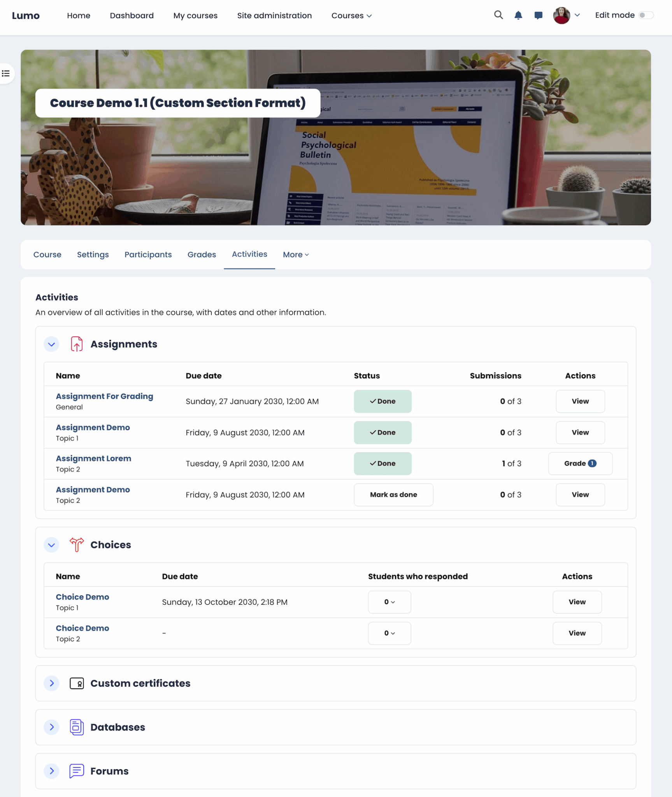Image resolution: width=672 pixels, height=797 pixels.
Task: Click the Databases stack icon
Action: click(76, 727)
